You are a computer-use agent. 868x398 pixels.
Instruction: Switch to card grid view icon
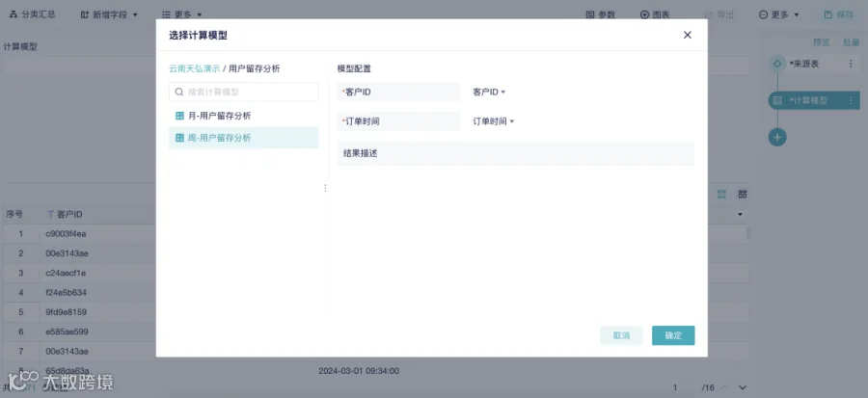pyautogui.click(x=743, y=195)
